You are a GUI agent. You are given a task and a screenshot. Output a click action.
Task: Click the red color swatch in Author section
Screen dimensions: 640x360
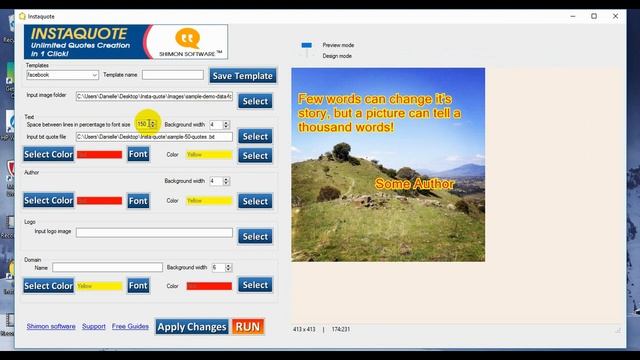click(100, 201)
